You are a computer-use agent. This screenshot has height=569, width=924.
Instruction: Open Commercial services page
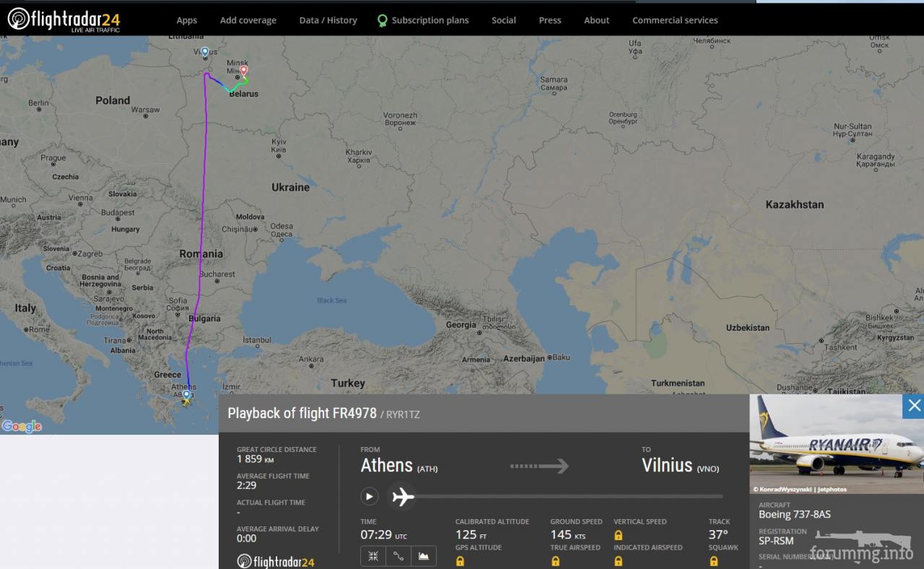point(675,20)
